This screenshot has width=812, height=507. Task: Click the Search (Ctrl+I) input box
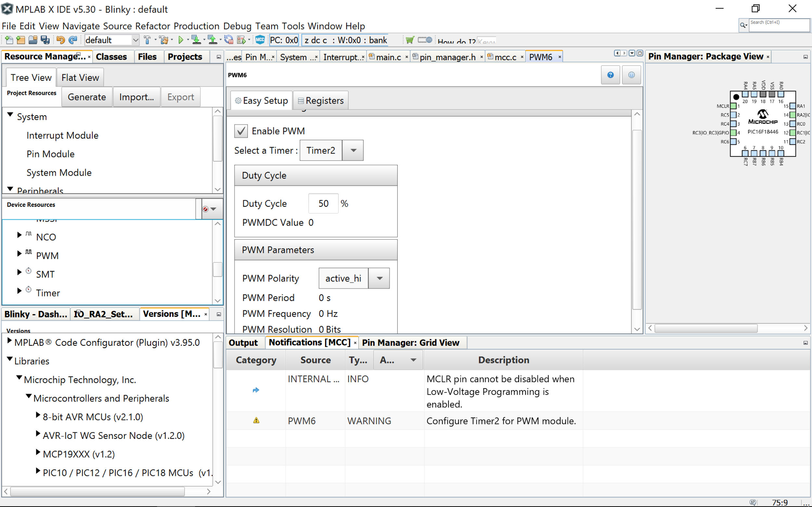tap(779, 25)
